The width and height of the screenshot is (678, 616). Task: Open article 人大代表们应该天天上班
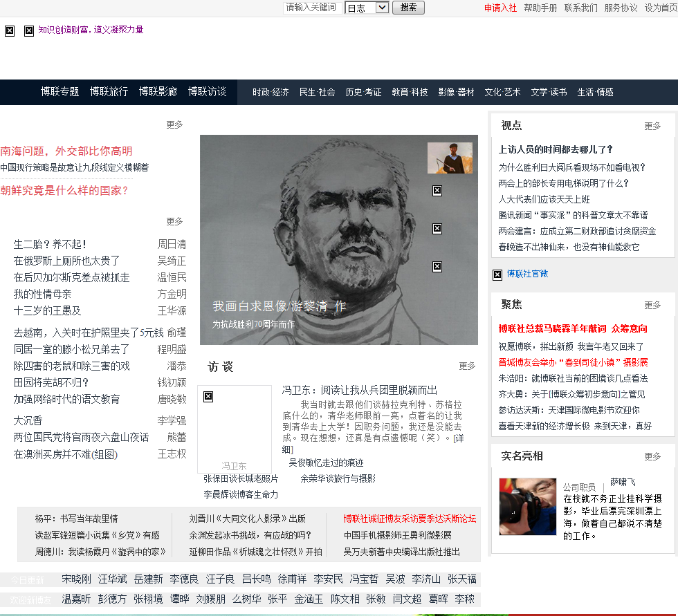544,199
